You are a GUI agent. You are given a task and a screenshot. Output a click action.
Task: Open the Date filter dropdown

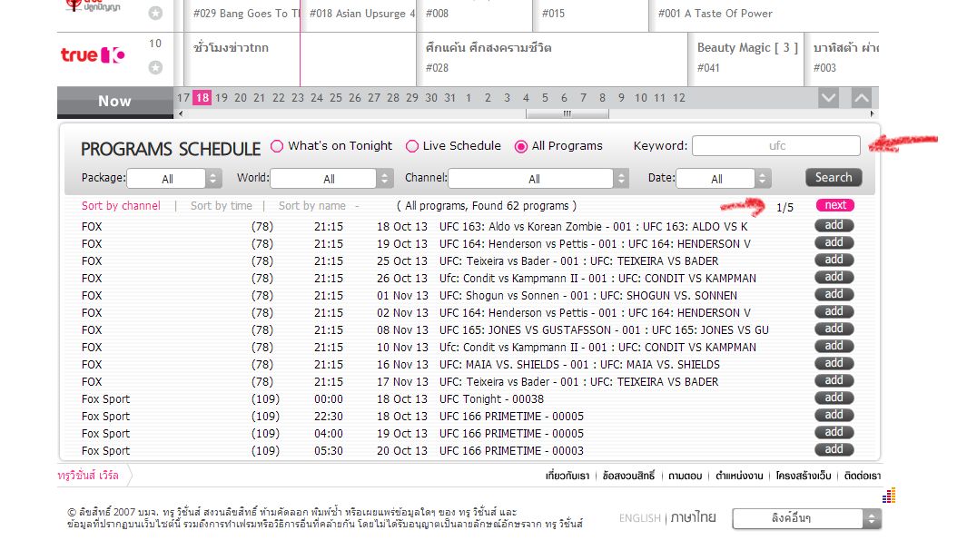pyautogui.click(x=724, y=179)
